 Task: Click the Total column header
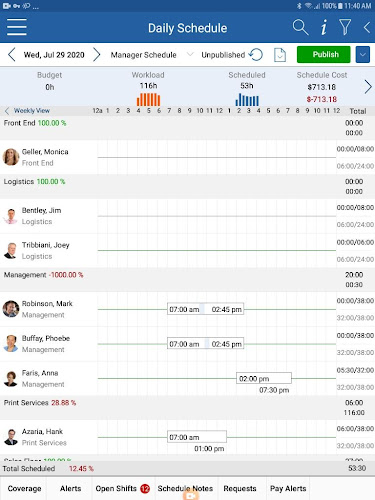coord(358,111)
